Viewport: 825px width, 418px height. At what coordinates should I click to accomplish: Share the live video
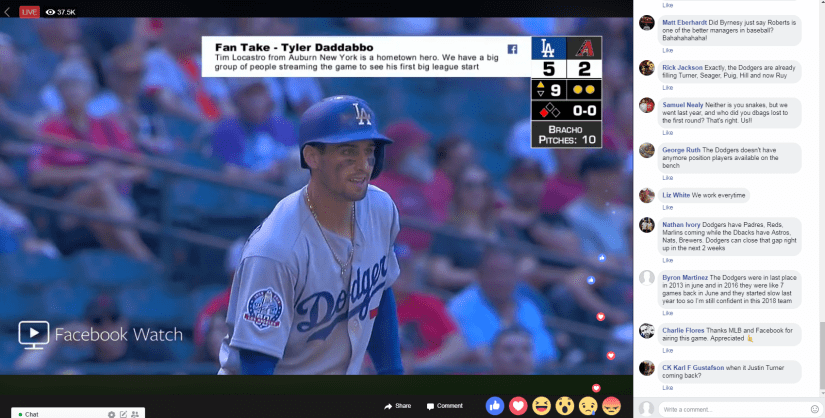398,406
